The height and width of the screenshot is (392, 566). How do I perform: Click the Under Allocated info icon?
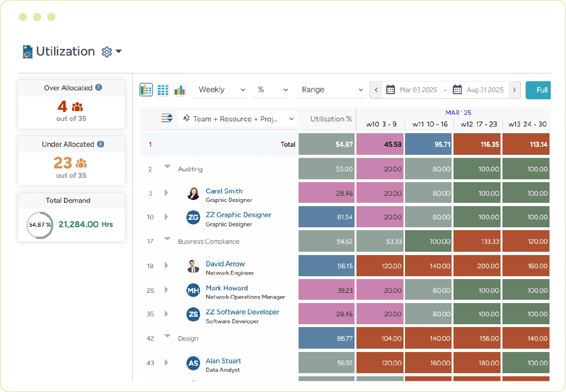(100, 144)
